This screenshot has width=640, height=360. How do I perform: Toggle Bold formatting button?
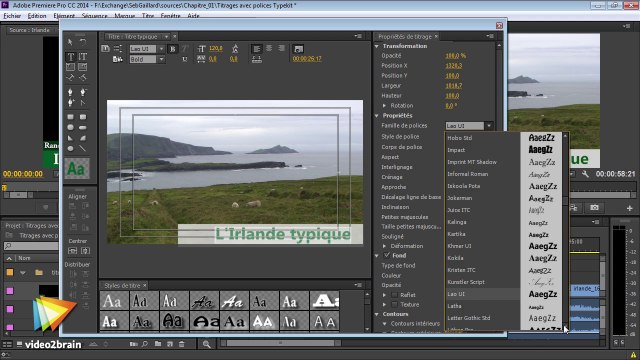point(172,49)
